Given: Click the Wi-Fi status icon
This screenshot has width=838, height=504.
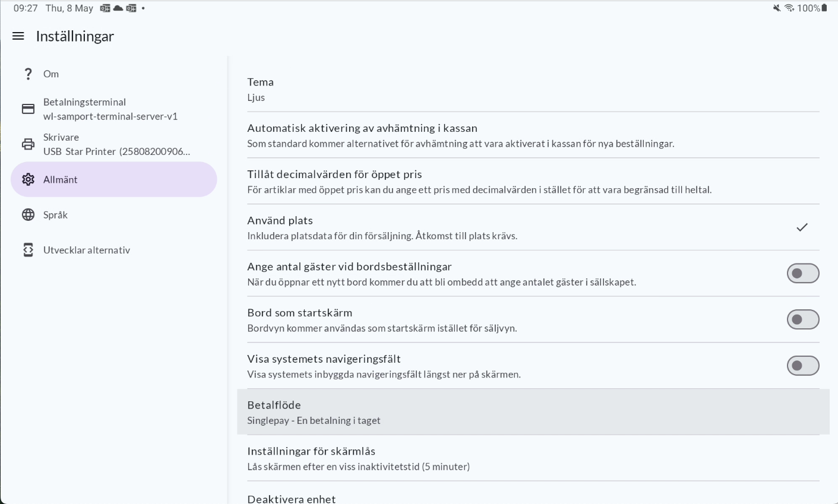Looking at the screenshot, I should (x=789, y=8).
